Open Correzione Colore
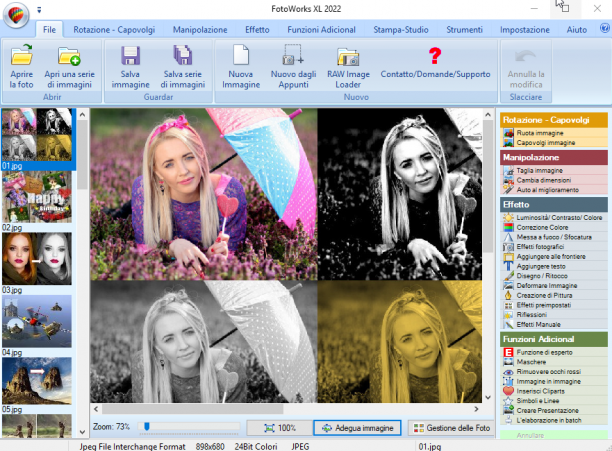 click(x=554, y=227)
